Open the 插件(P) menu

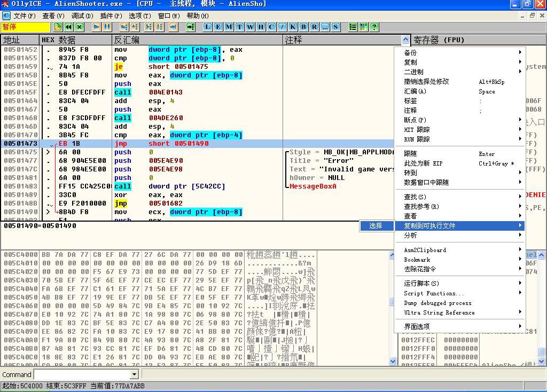tap(111, 15)
